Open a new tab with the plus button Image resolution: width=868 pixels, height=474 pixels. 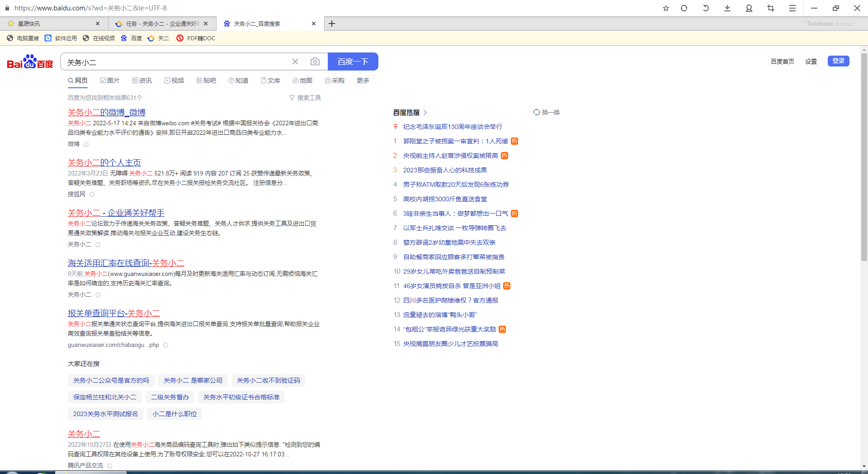[332, 24]
